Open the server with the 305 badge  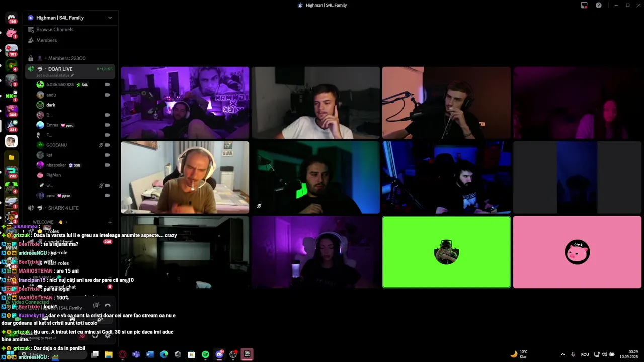coord(11,110)
